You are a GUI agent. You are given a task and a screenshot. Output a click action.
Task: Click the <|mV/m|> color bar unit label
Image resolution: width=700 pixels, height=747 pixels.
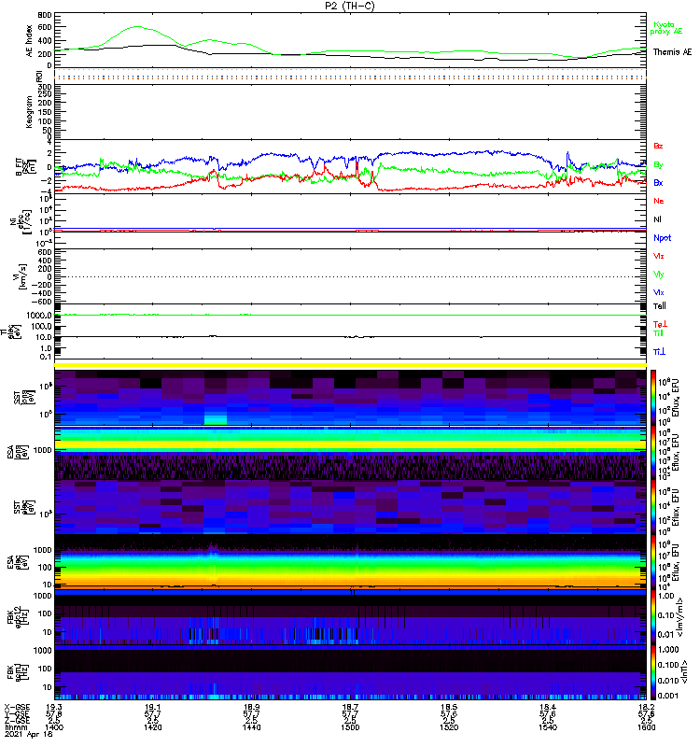click(682, 617)
